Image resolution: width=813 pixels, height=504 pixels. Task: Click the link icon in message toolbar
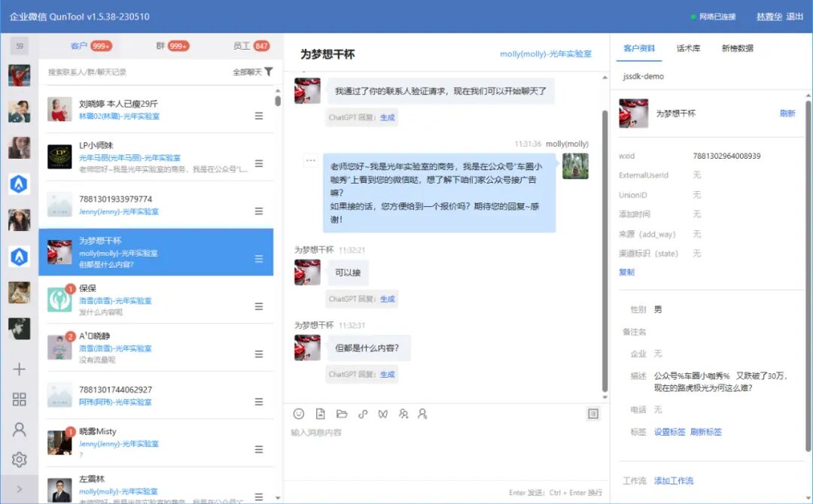pos(362,414)
